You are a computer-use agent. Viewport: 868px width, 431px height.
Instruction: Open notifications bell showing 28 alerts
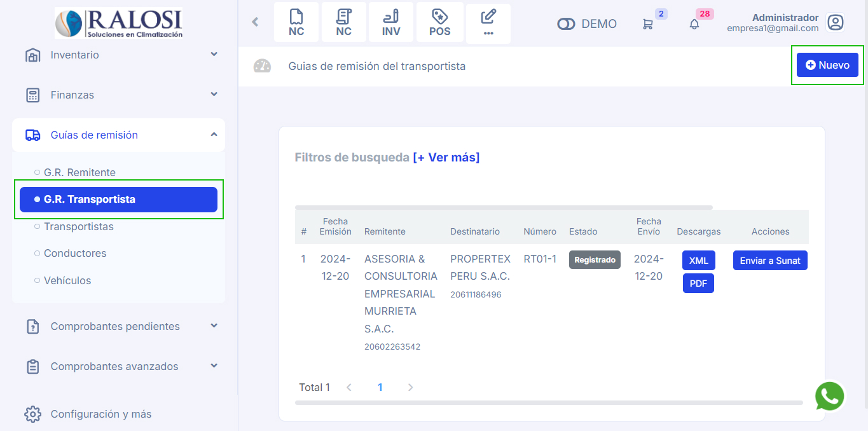[694, 23]
